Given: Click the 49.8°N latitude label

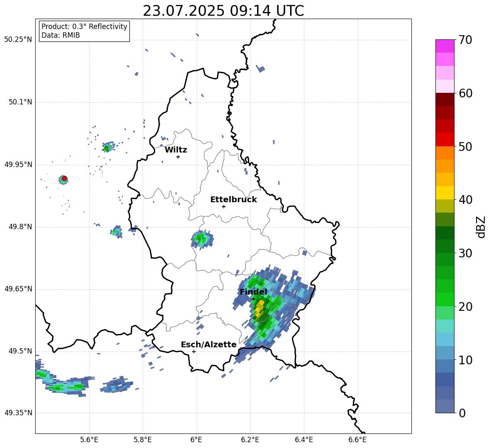Looking at the screenshot, I should 20,227.
